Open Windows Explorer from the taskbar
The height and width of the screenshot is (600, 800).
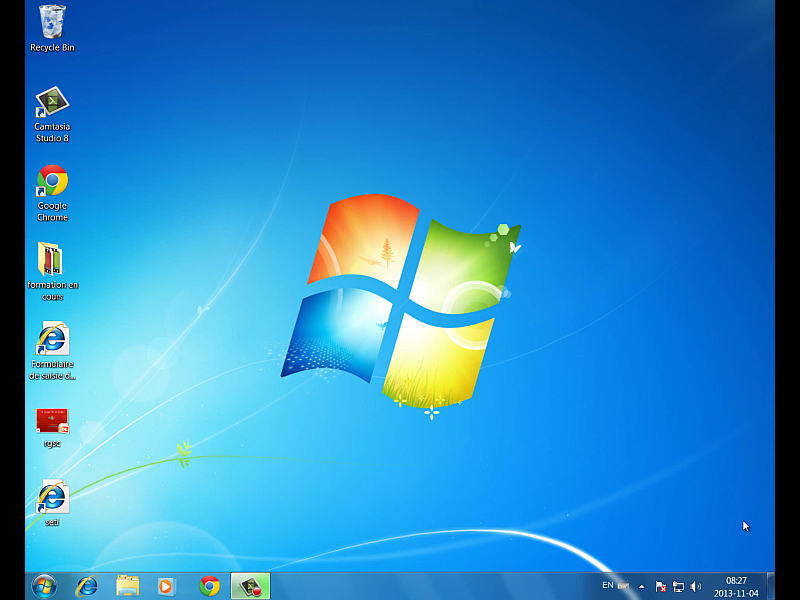click(128, 586)
